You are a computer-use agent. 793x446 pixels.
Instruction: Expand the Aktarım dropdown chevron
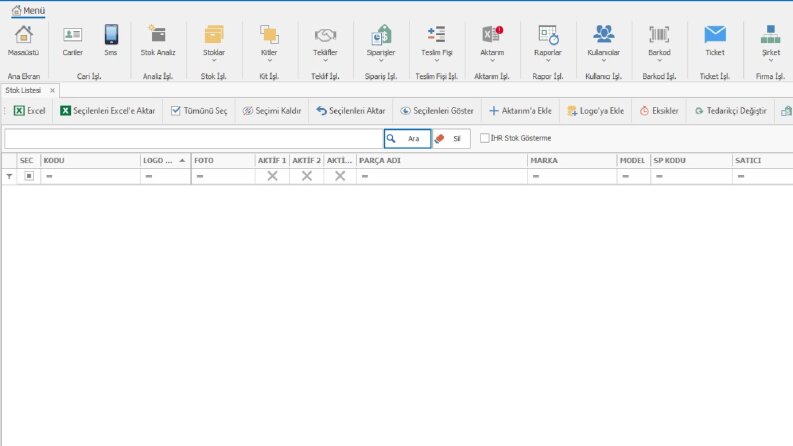point(492,61)
